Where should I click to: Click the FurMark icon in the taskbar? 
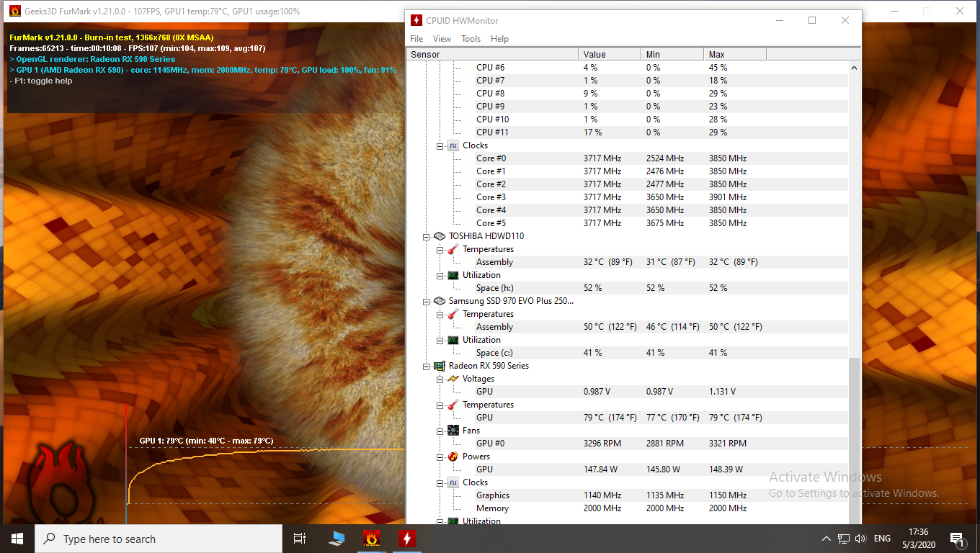pyautogui.click(x=371, y=539)
